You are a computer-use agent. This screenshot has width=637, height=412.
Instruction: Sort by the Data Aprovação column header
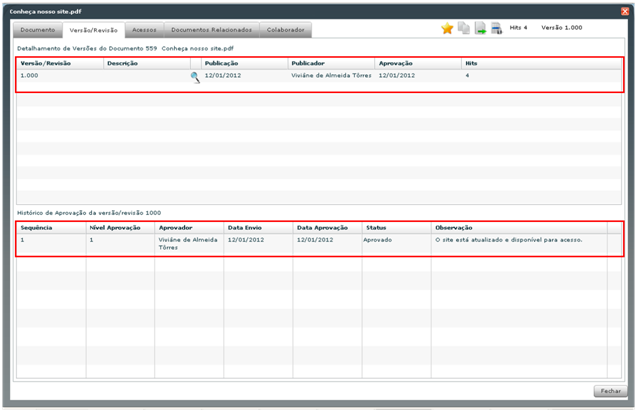click(327, 228)
